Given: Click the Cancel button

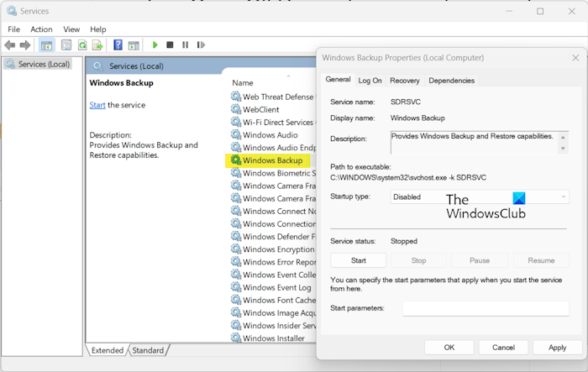Looking at the screenshot, I should 503,348.
